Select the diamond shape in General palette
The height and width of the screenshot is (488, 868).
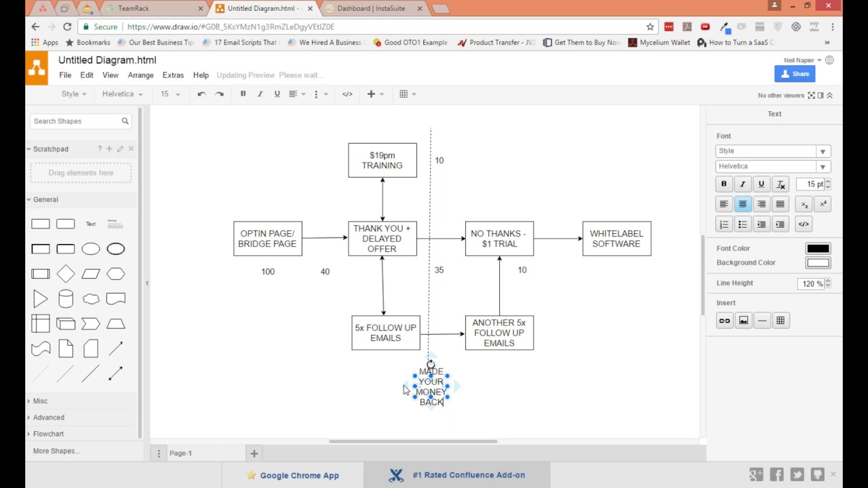tap(66, 274)
